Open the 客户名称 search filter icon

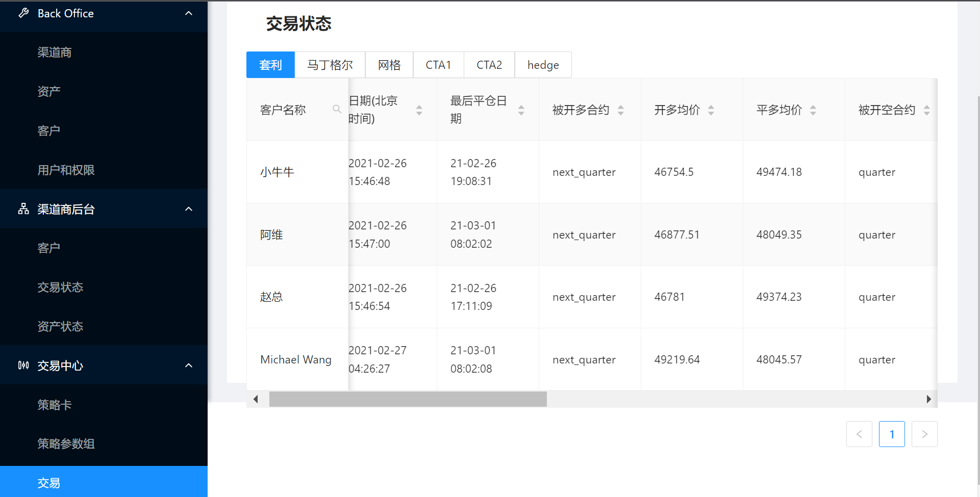point(337,109)
